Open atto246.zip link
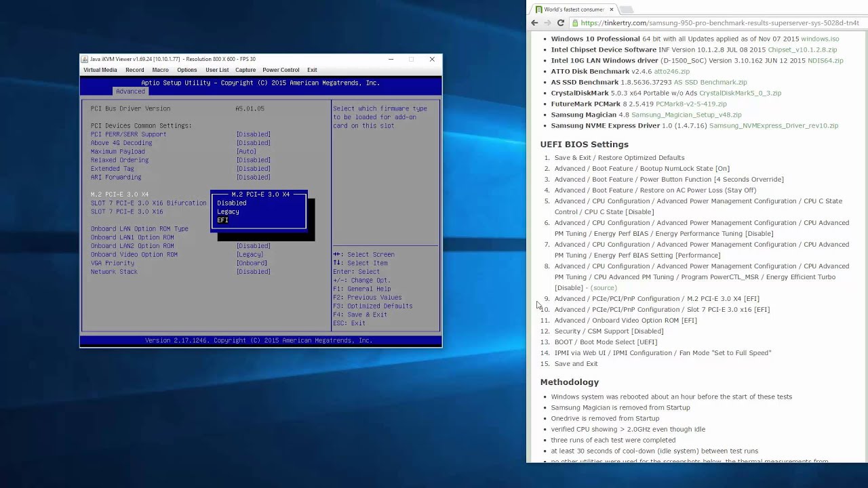The image size is (868, 488). (671, 71)
